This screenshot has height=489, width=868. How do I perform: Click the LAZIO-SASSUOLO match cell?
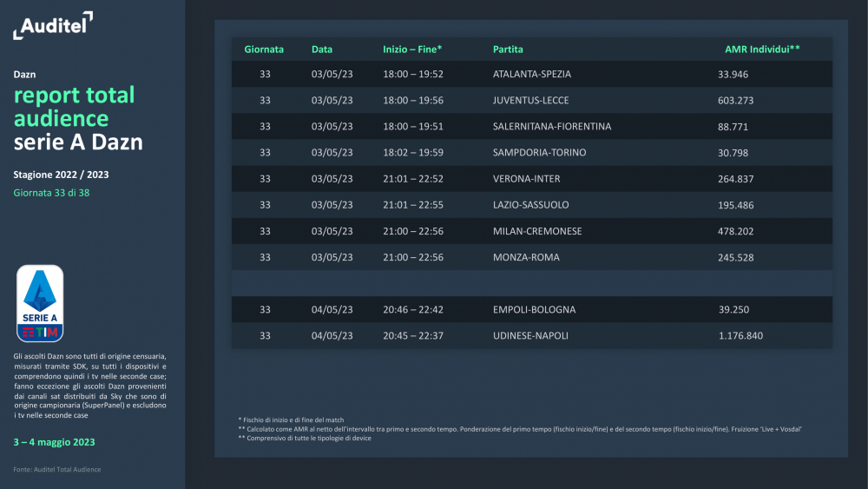531,205
